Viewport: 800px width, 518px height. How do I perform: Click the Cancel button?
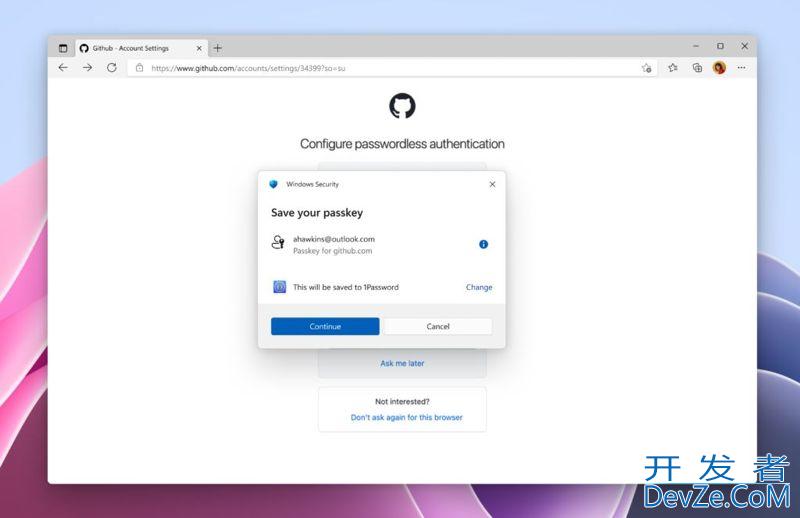click(x=438, y=326)
